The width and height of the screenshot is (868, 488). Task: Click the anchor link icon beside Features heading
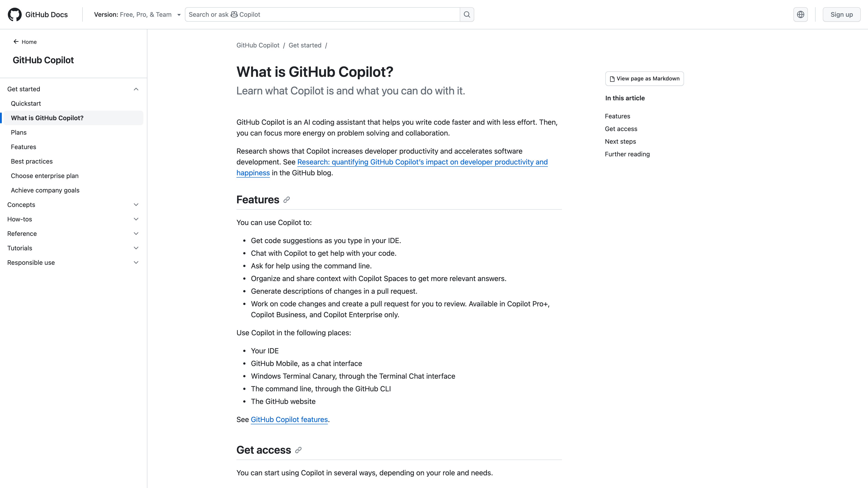286,200
